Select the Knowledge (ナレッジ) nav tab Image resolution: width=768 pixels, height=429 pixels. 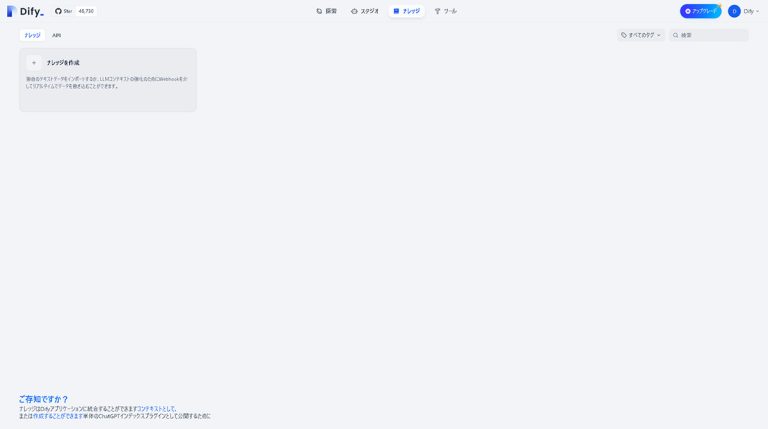407,11
